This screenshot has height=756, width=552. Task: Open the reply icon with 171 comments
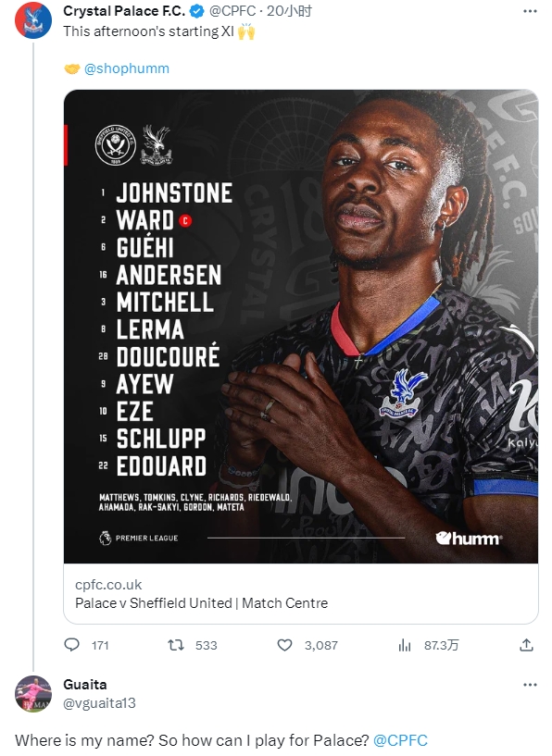click(72, 645)
